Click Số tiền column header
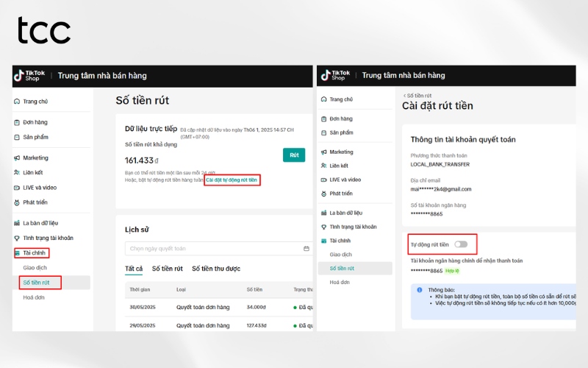 coord(254,289)
